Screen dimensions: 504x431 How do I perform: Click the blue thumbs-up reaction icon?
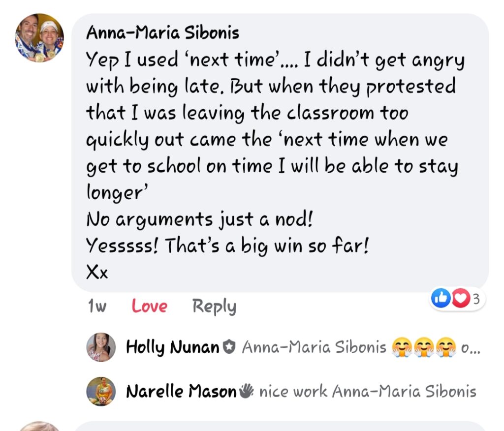click(440, 299)
